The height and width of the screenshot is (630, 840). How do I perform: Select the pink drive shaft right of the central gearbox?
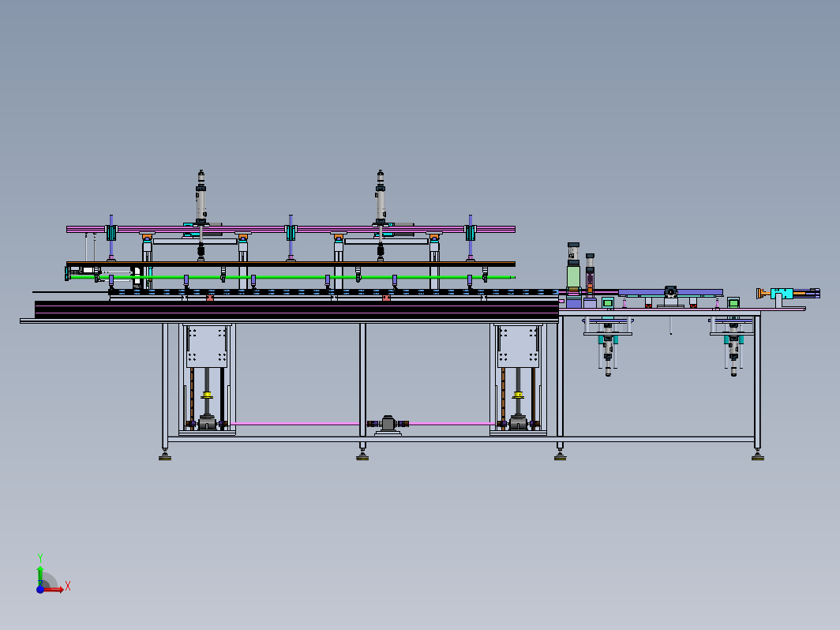point(452,424)
